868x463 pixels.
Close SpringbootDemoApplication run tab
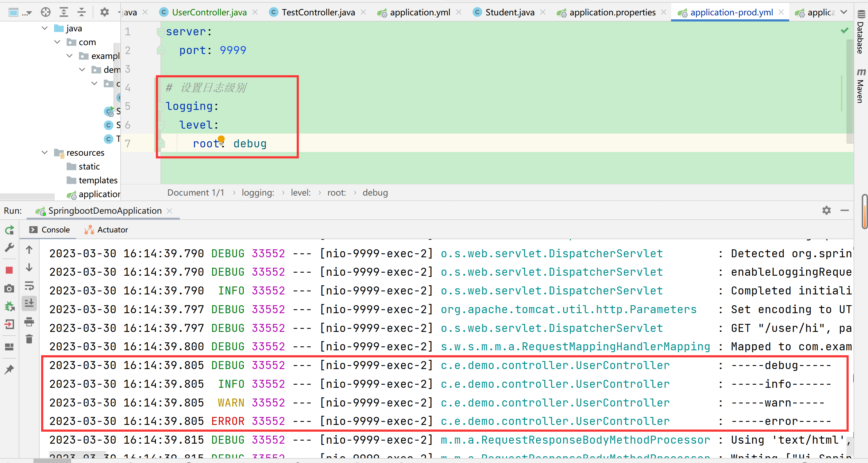coord(169,211)
